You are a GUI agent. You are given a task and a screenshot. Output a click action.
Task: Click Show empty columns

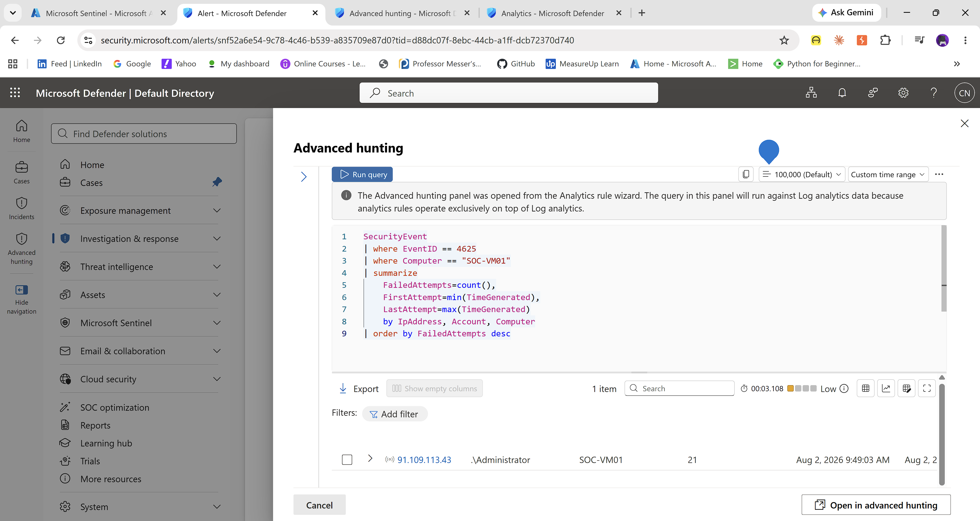tap(434, 388)
